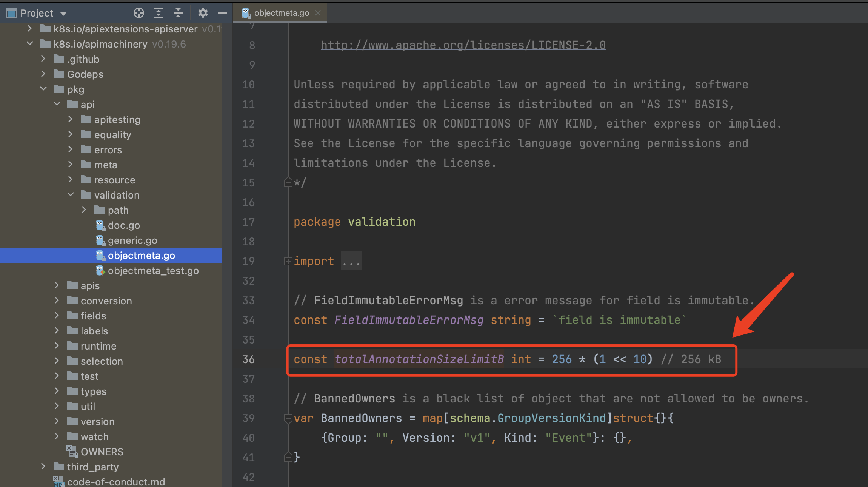
Task: Open the generic.go Go file
Action: [x=132, y=240]
